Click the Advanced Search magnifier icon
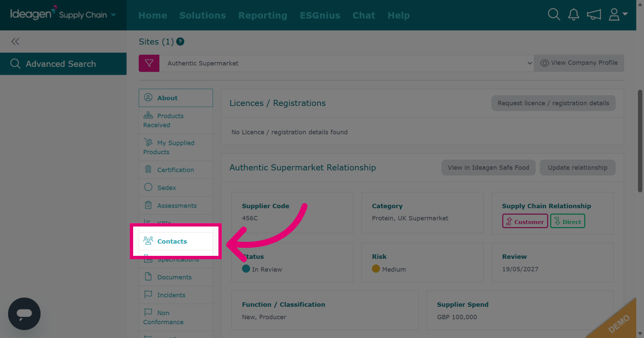The width and height of the screenshot is (644, 338). (15, 64)
